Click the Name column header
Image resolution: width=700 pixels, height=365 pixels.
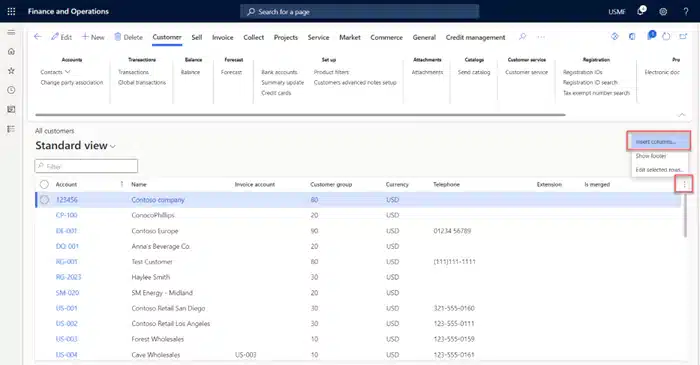(x=139, y=184)
